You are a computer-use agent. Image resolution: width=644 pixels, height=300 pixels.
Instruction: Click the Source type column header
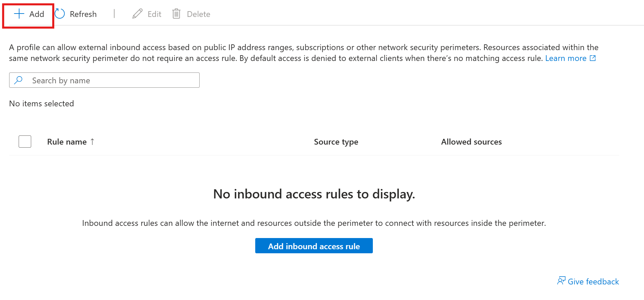(x=336, y=142)
